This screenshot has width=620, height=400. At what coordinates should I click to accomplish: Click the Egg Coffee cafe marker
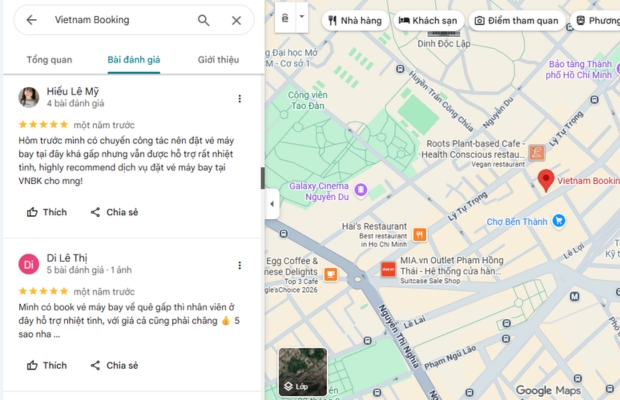pos(331,274)
